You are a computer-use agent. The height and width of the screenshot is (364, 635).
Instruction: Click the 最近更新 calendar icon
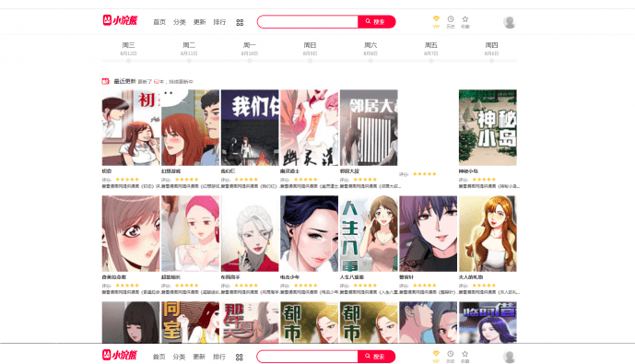tap(105, 81)
